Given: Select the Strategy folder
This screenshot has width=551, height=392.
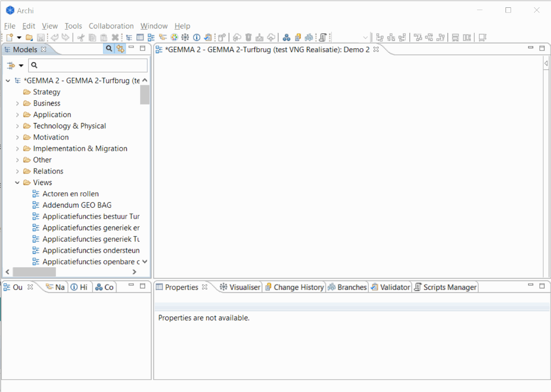Looking at the screenshot, I should (x=42, y=92).
